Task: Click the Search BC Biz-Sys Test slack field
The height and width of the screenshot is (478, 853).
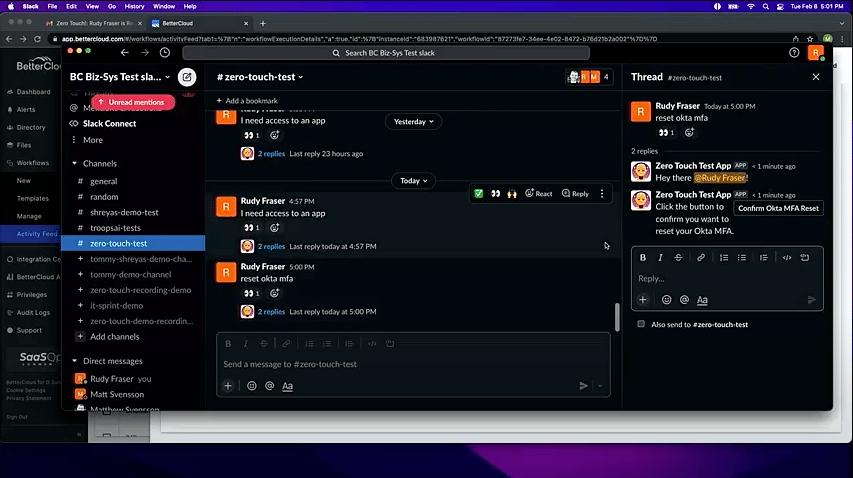Action: point(386,53)
